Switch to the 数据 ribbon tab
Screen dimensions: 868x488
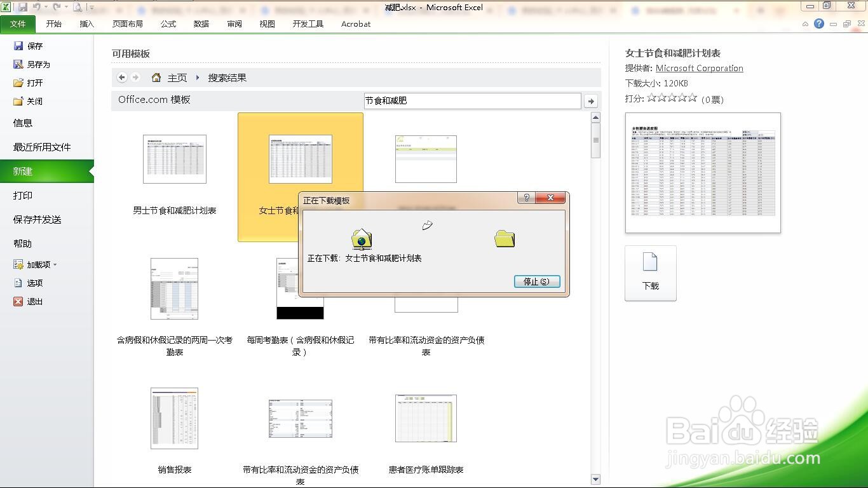201,24
